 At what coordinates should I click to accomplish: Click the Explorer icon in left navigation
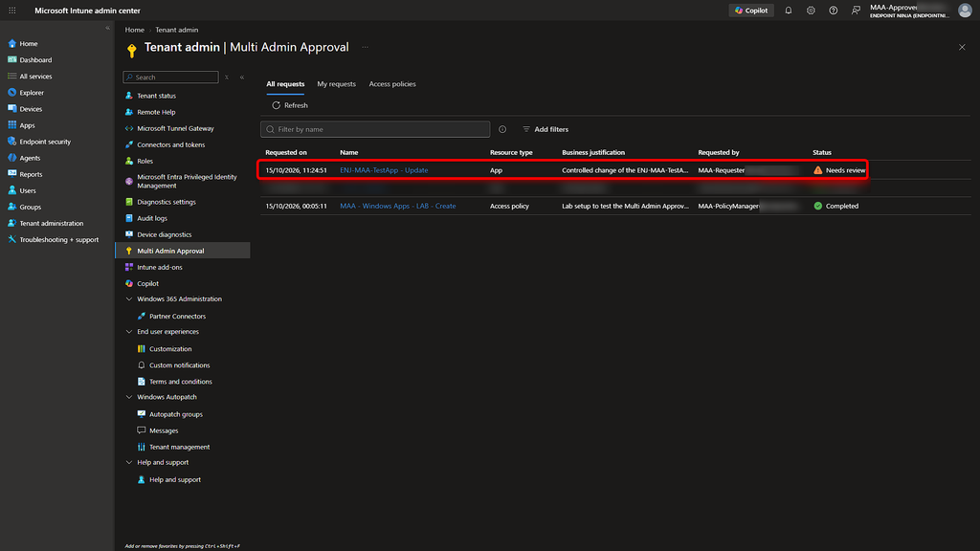(11, 93)
